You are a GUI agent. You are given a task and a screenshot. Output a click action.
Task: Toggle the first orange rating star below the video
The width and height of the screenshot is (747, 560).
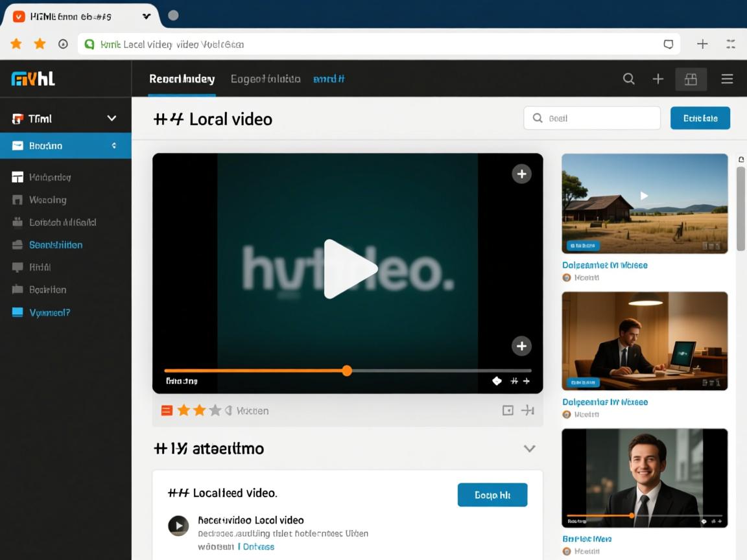184,410
